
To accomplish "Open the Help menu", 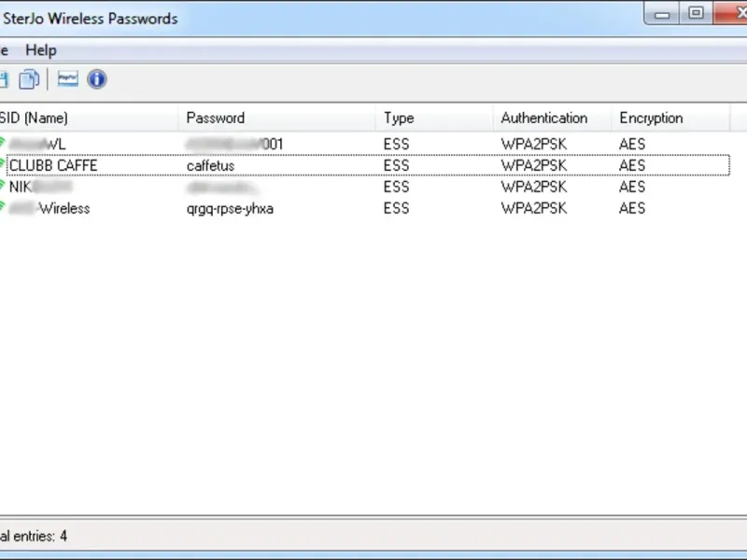I will (x=41, y=50).
